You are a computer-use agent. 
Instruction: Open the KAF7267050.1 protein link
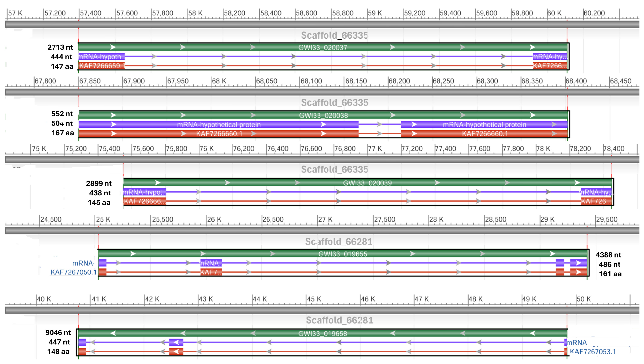click(x=73, y=272)
